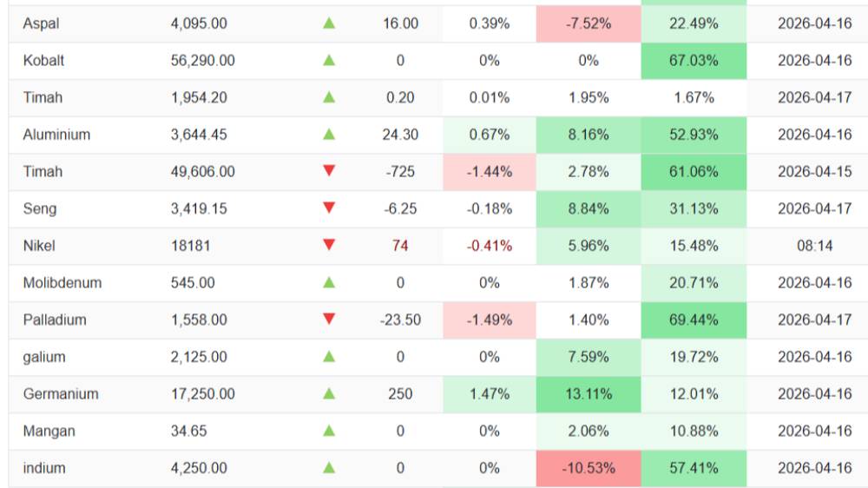
Task: Click the red -10.53% cell for indium
Action: pyautogui.click(x=589, y=468)
